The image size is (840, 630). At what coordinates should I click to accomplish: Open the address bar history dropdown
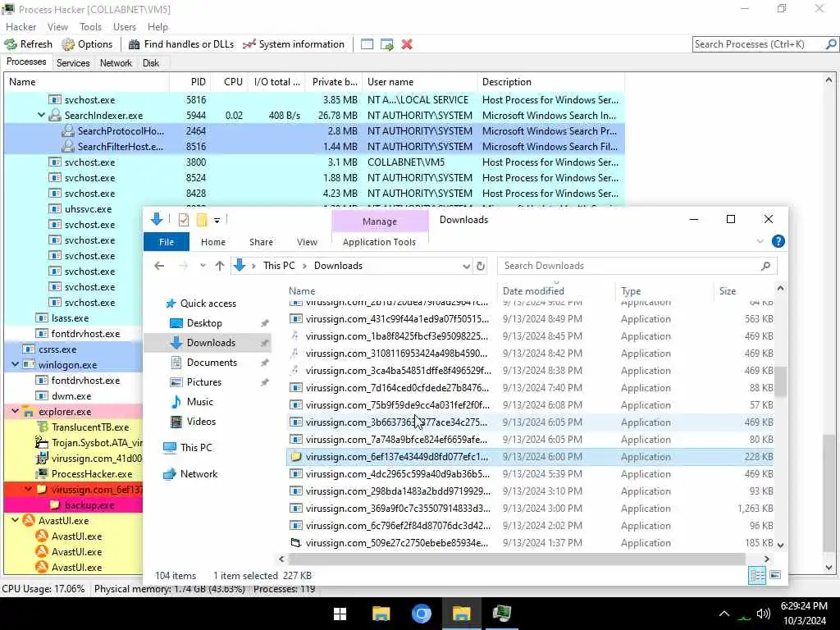tap(466, 266)
